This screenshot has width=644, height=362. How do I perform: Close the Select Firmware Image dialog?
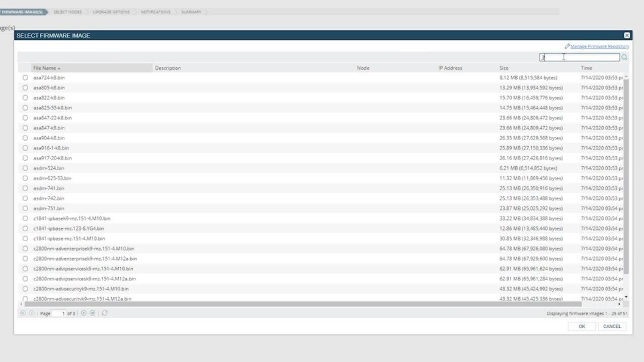627,36
